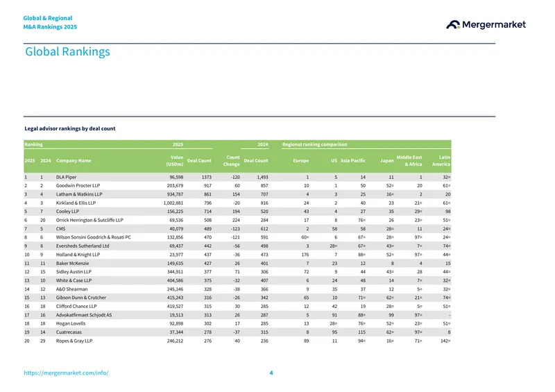Click the Japan column header
Screen dimensions: 555x392
coord(386,160)
